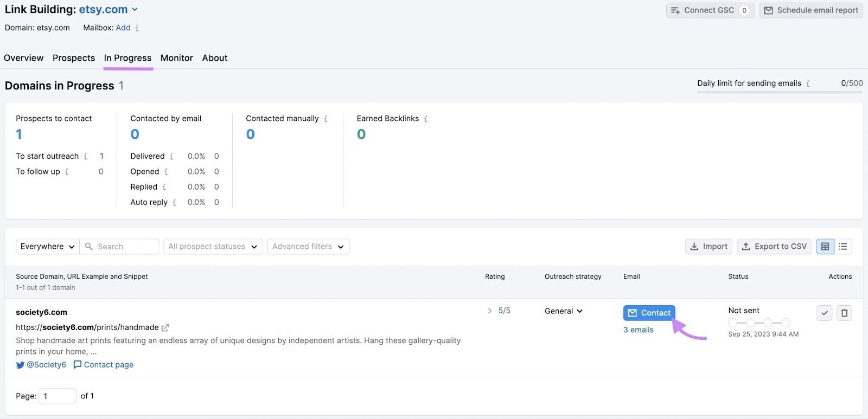This screenshot has width=868, height=419.
Task: Click the Earned Backlinks count
Action: click(x=361, y=134)
